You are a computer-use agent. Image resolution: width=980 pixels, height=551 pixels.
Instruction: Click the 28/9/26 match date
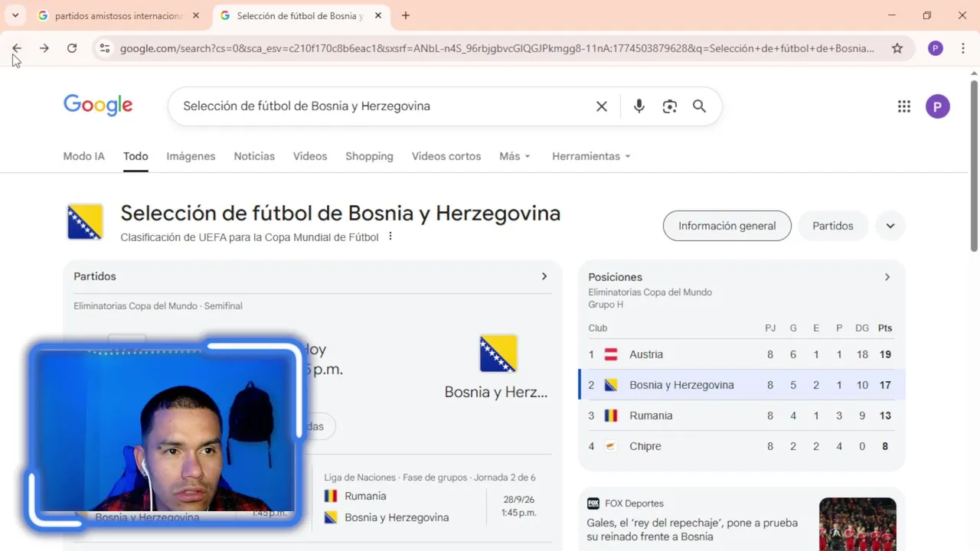[x=519, y=499]
